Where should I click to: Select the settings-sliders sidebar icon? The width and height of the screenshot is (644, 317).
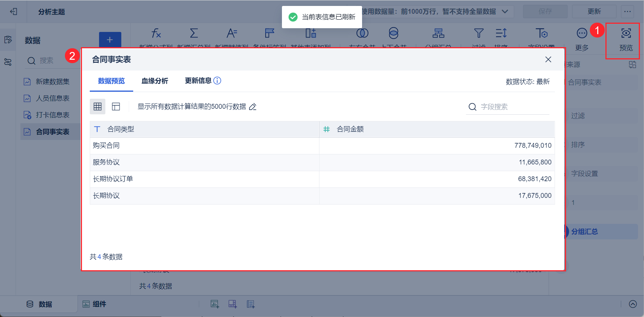[x=8, y=62]
